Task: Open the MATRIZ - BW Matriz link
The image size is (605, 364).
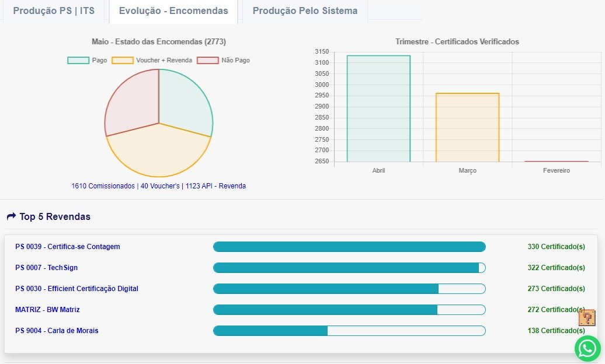Action: click(x=48, y=310)
